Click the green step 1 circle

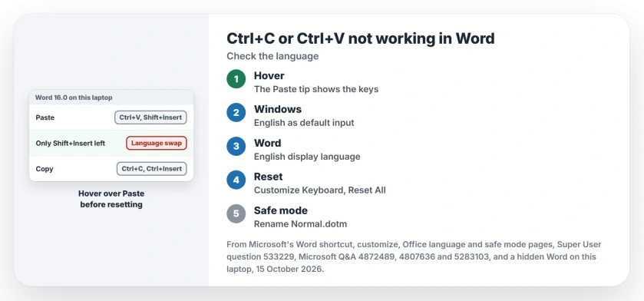(x=236, y=79)
